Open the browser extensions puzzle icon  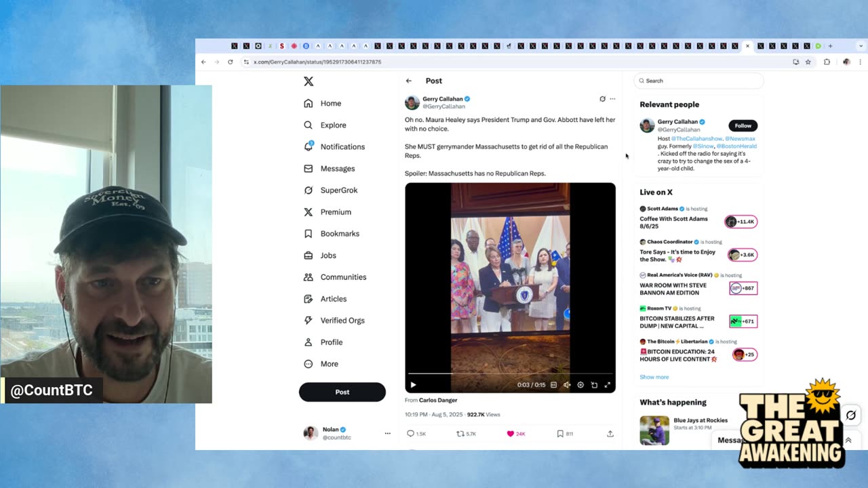click(x=827, y=62)
